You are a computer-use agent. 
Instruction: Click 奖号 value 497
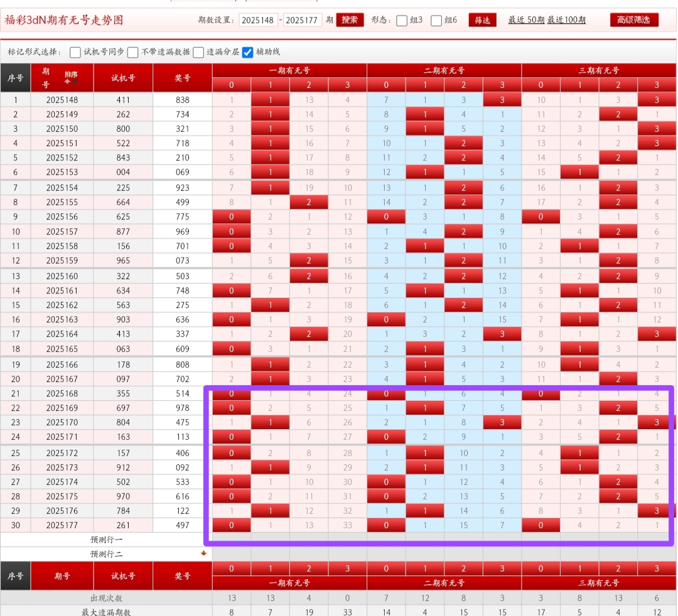tap(183, 526)
